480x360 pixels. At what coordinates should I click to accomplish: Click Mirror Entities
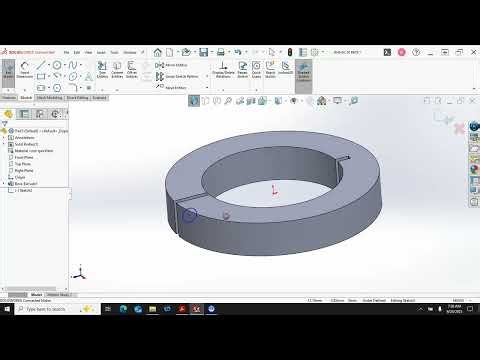click(x=172, y=65)
